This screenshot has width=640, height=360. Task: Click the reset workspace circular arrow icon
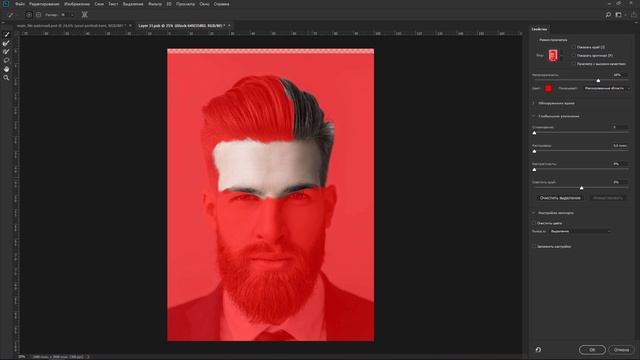pyautogui.click(x=538, y=350)
